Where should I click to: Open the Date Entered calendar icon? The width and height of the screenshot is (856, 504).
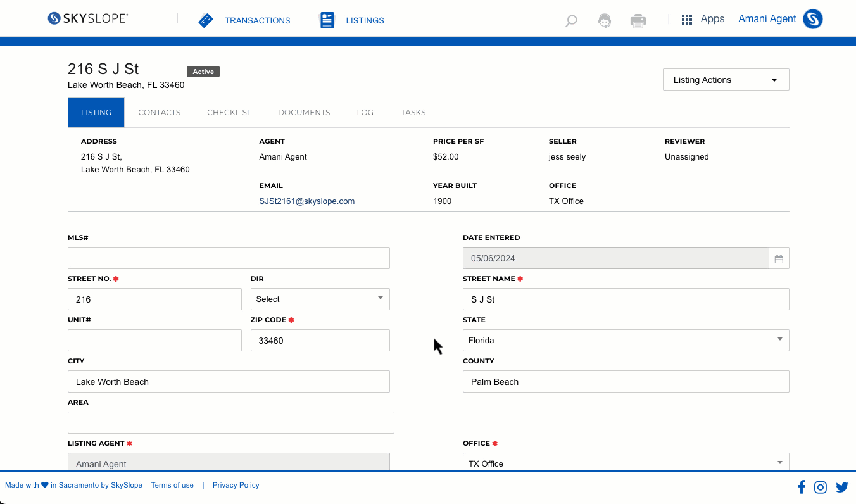(779, 258)
